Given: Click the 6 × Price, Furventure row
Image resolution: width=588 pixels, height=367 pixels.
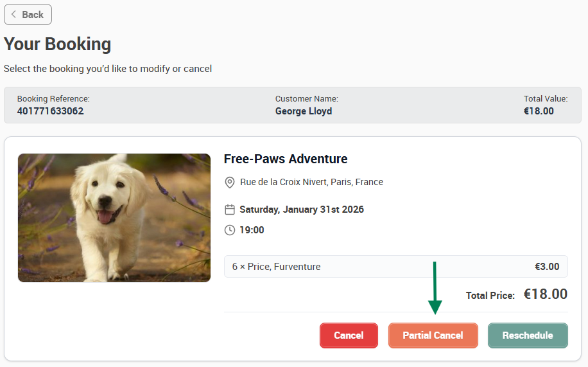Looking at the screenshot, I should pyautogui.click(x=395, y=267).
